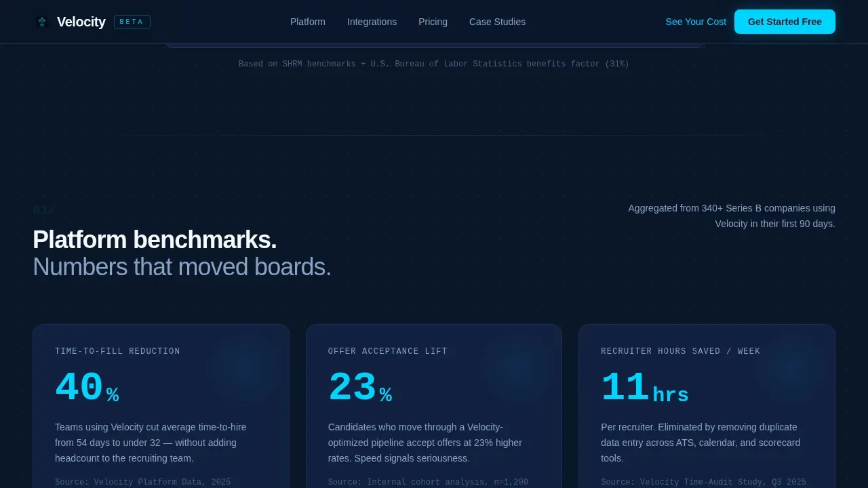Click the 340+ Series B companies text
Screen dimensions: 868x488
coord(732,216)
